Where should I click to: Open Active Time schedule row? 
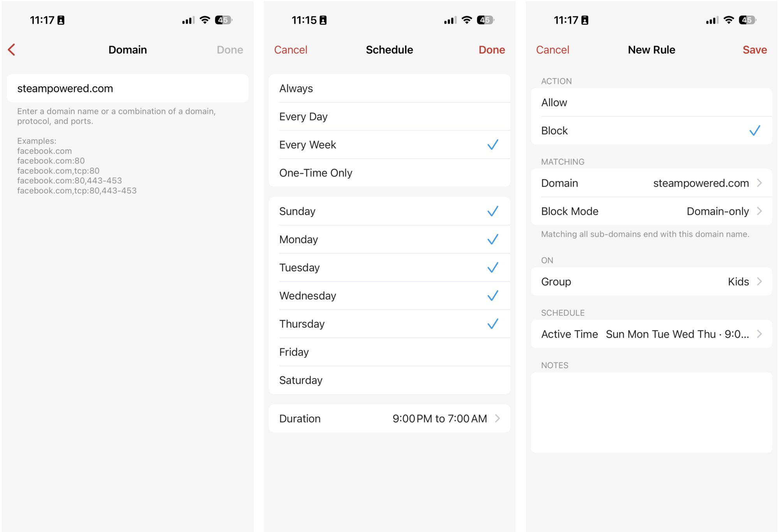click(x=651, y=334)
